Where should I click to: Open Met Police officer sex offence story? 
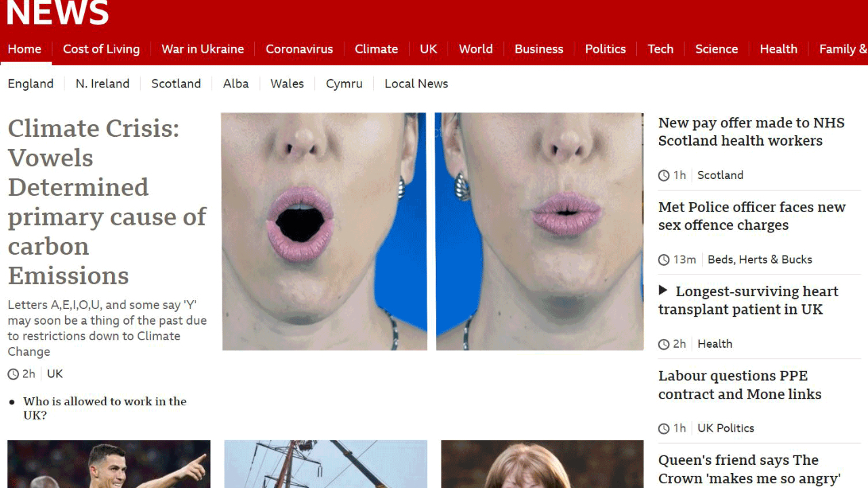click(x=752, y=216)
